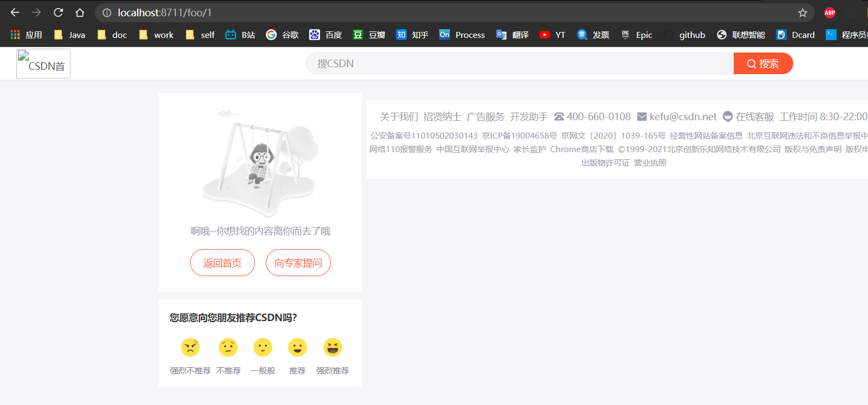
Task: Focus the 搜CSDN search box
Action: pos(520,63)
